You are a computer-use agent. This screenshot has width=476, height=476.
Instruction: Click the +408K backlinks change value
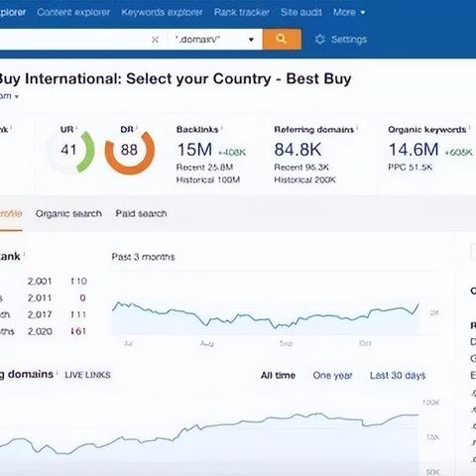pyautogui.click(x=232, y=153)
